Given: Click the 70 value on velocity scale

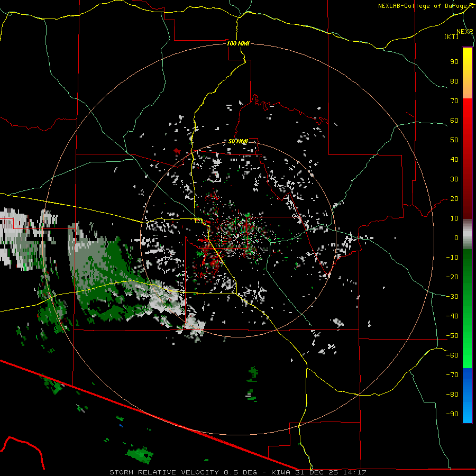Looking at the screenshot, I should [454, 101].
